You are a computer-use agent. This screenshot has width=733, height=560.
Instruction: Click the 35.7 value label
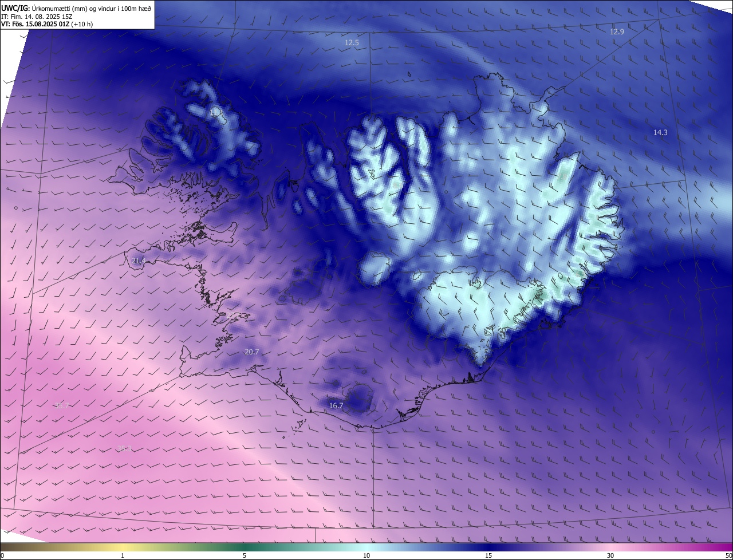pos(62,405)
